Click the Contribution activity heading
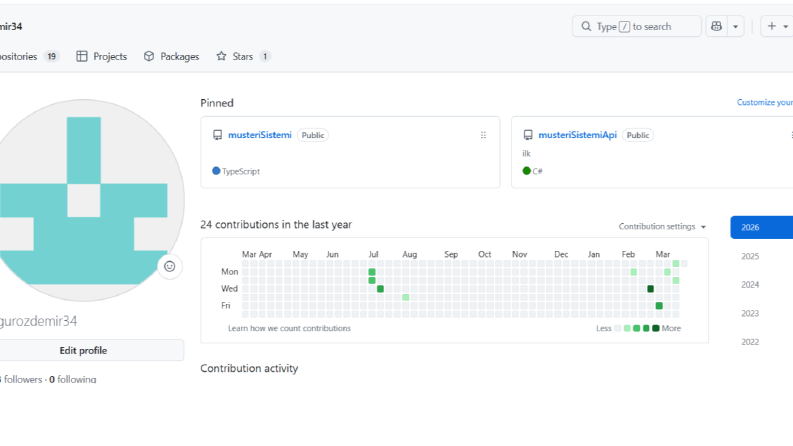793x446 pixels. [249, 368]
